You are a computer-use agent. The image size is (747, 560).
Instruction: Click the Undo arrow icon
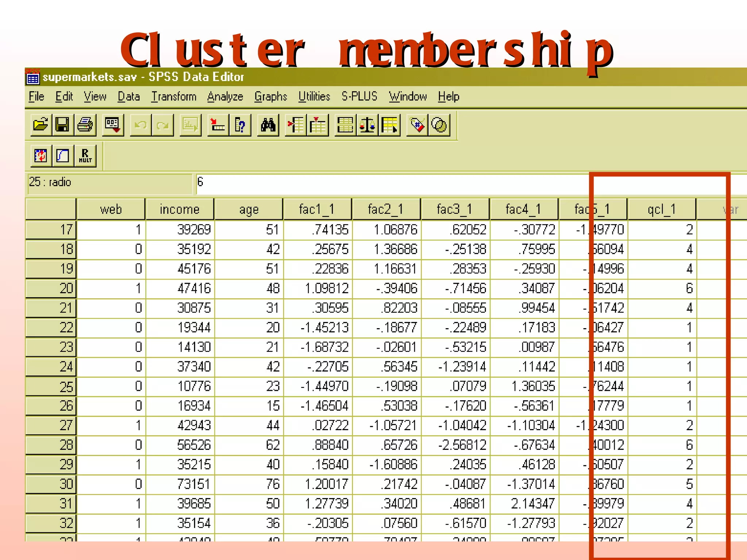tap(140, 125)
